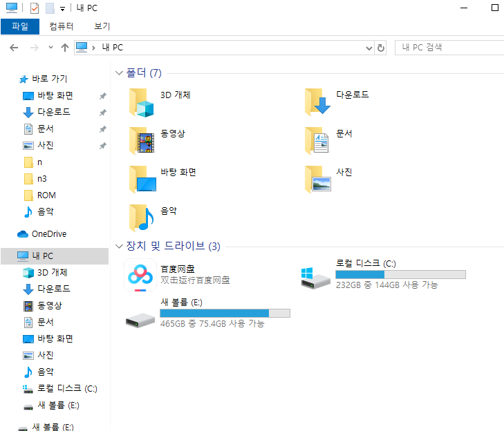Open the 컴퓨터 ribbon tab

pos(61,26)
